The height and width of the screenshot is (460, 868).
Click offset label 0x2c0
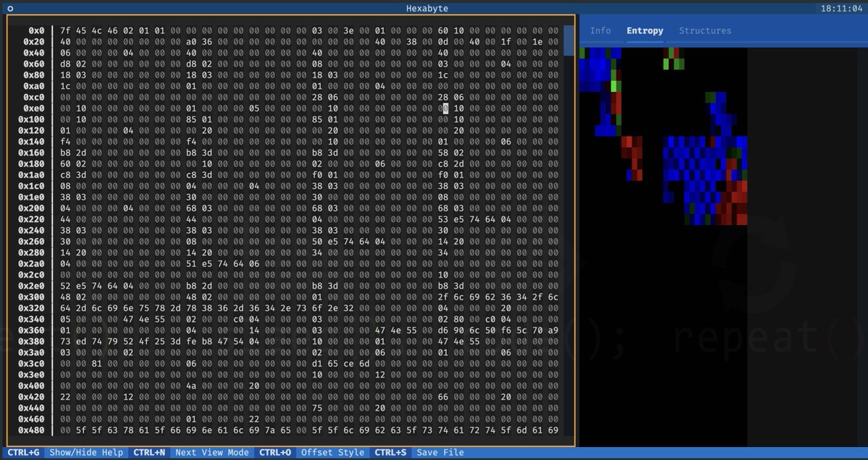(31, 275)
